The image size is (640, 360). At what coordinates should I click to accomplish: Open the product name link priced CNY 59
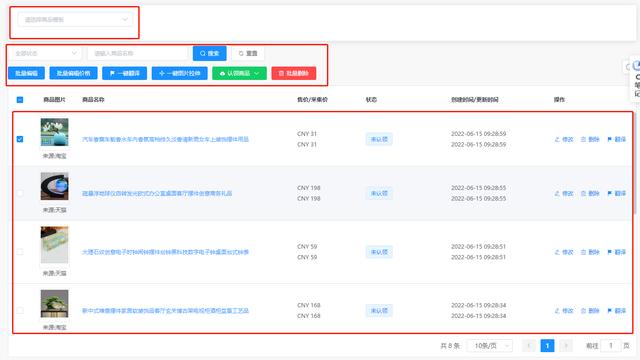coord(165,252)
